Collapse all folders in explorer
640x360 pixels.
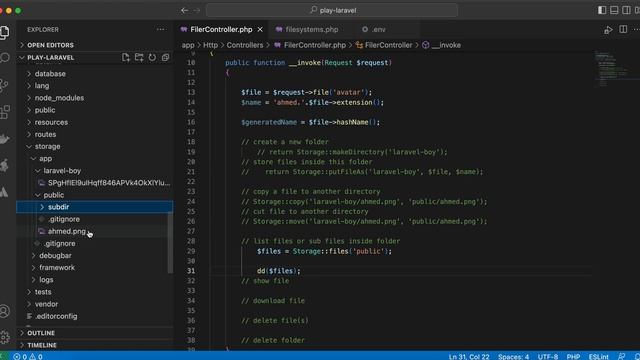165,58
